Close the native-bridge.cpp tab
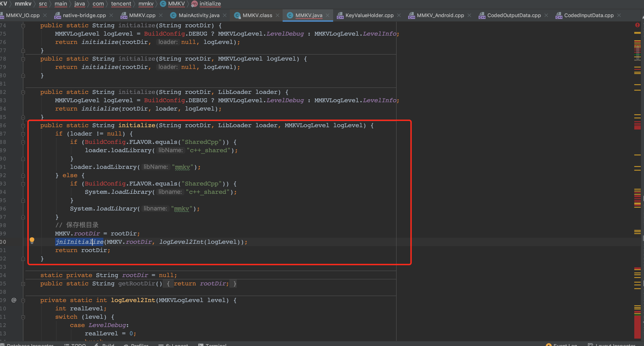 coord(111,15)
